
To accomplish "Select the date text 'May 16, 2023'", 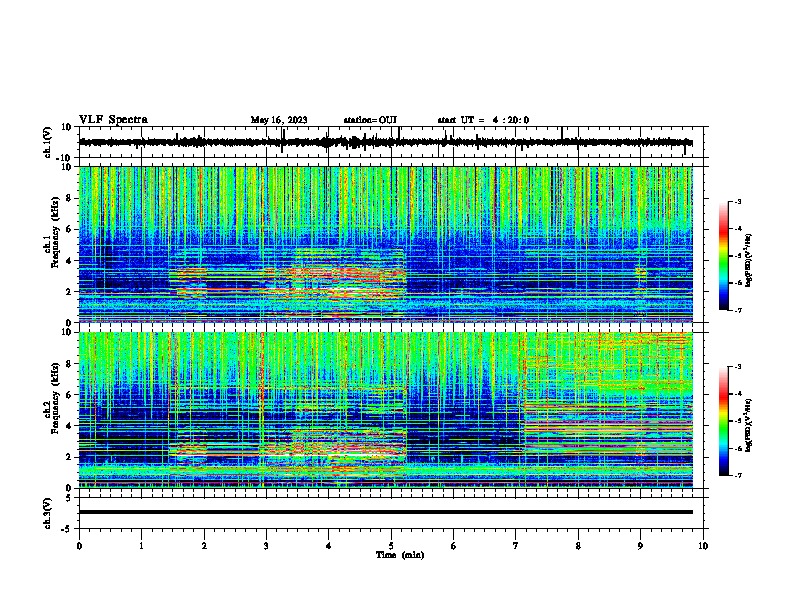I will pyautogui.click(x=279, y=120).
